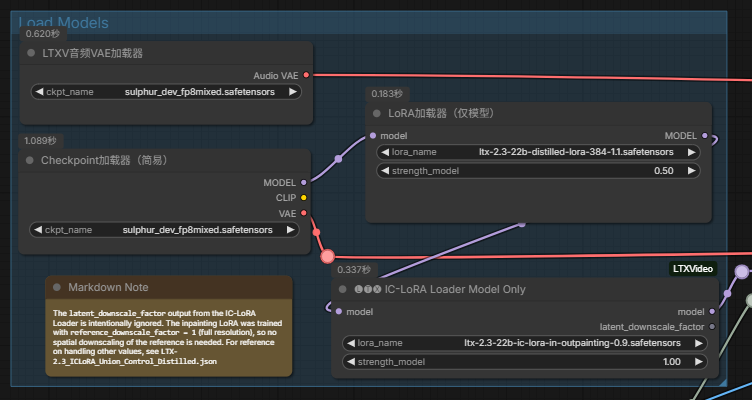Image resolution: width=752 pixels, height=400 pixels.
Task: Open ckpt_name dropdown in Checkpoint加载器
Action: 164,230
